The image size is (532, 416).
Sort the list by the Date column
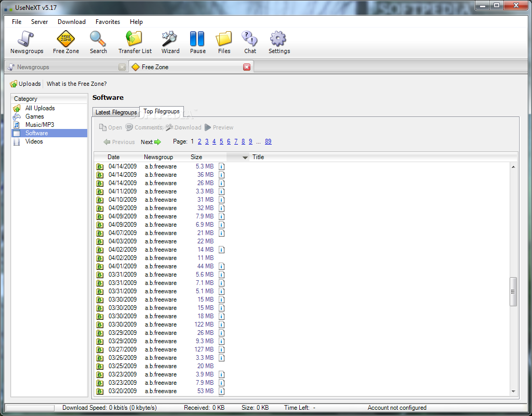click(113, 157)
